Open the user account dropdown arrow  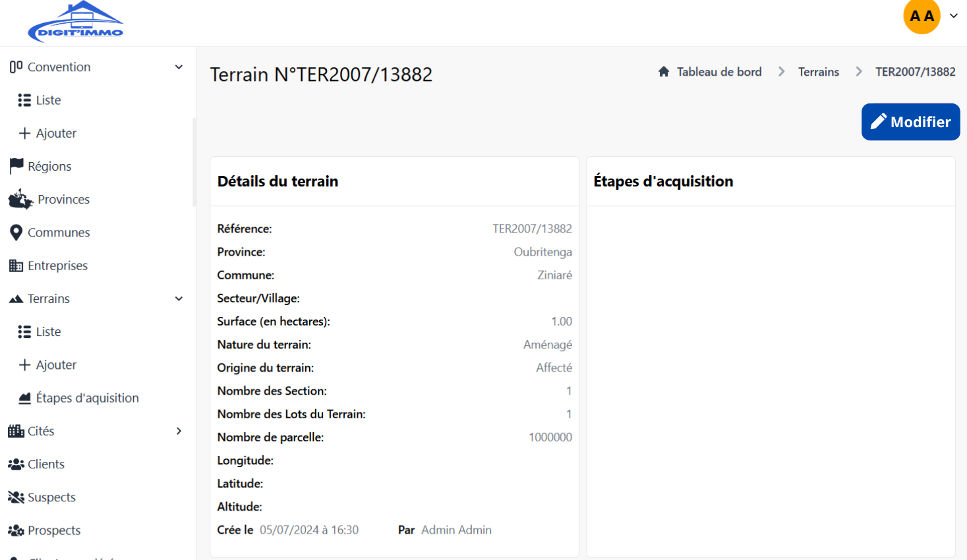[x=954, y=16]
